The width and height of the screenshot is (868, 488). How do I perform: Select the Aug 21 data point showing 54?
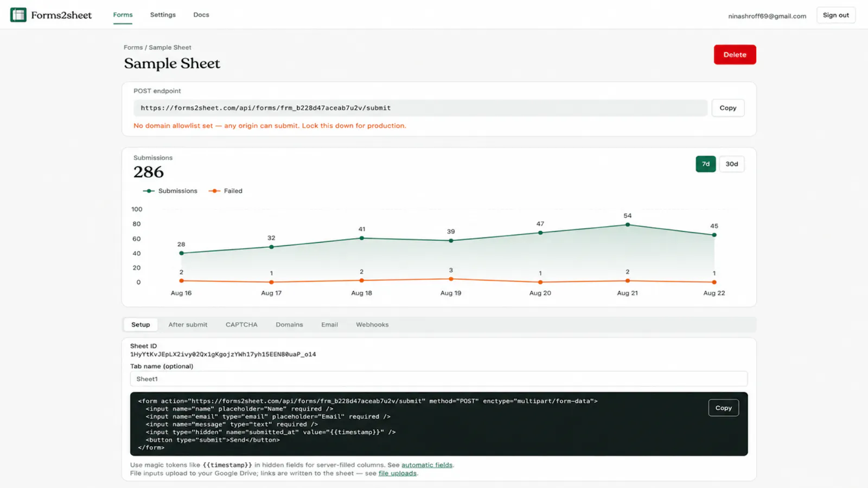[628, 224]
